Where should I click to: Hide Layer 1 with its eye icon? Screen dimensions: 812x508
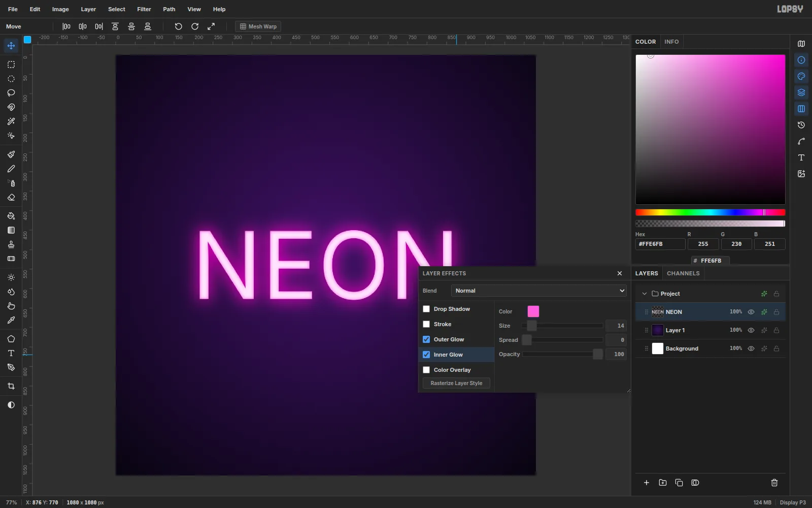[751, 330]
